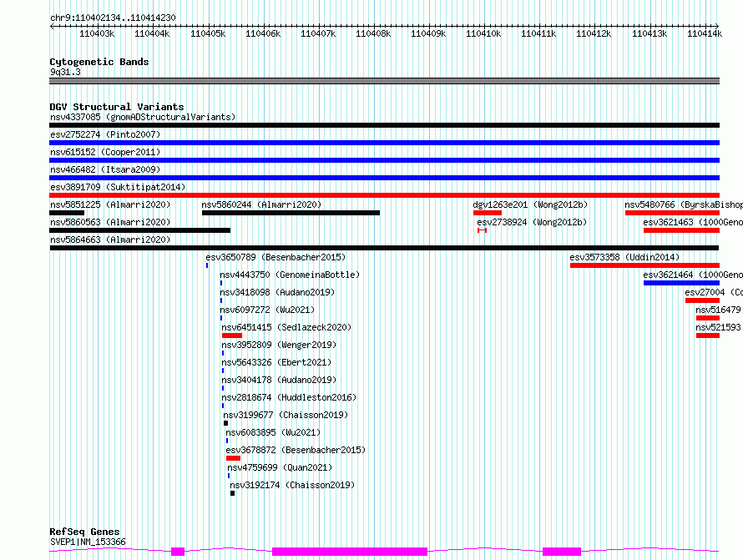743x560 pixels.
Task: Click nsv5480766 ByrskaBishop variant label
Action: pyautogui.click(x=683, y=204)
